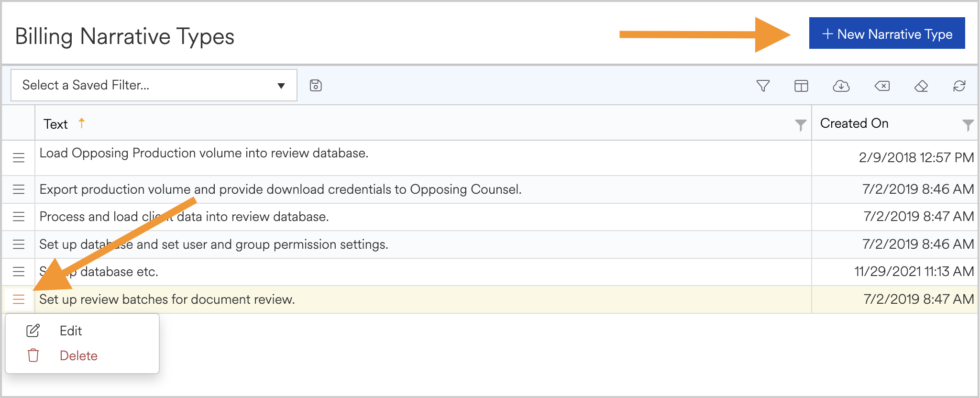
Task: Open row menu for Load Opposing Production
Action: [19, 157]
